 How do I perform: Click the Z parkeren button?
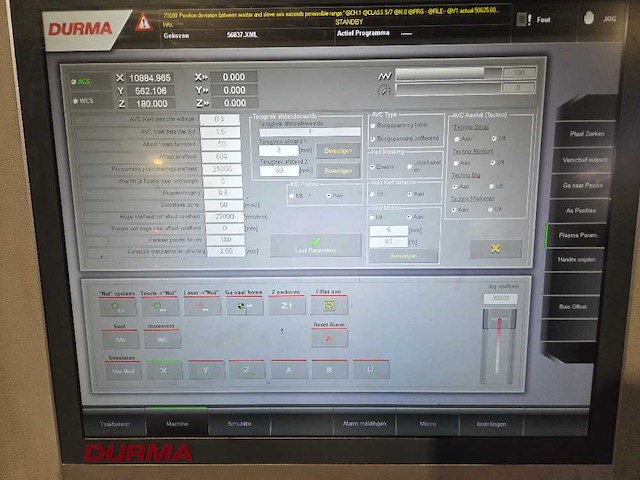coord(287,306)
